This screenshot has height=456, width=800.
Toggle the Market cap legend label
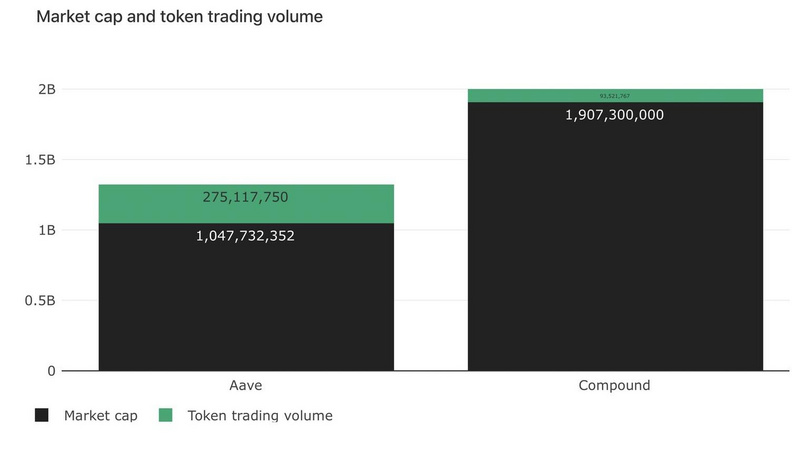coord(100,415)
